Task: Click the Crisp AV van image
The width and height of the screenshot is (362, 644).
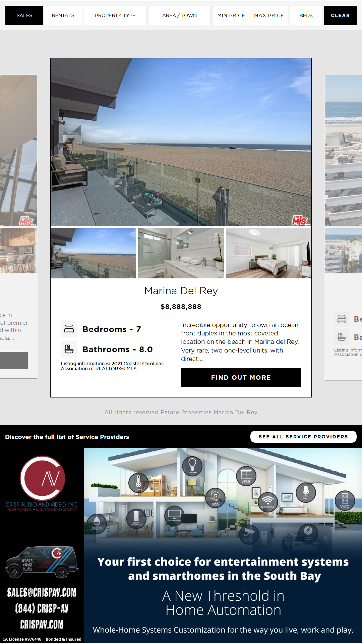Action: pos(42,562)
